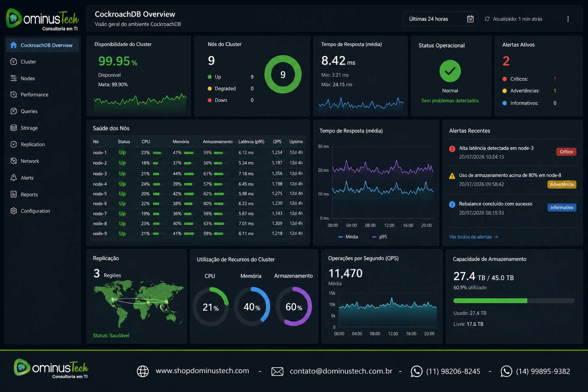
Task: Click the green checkmark status icon
Action: coord(450,71)
